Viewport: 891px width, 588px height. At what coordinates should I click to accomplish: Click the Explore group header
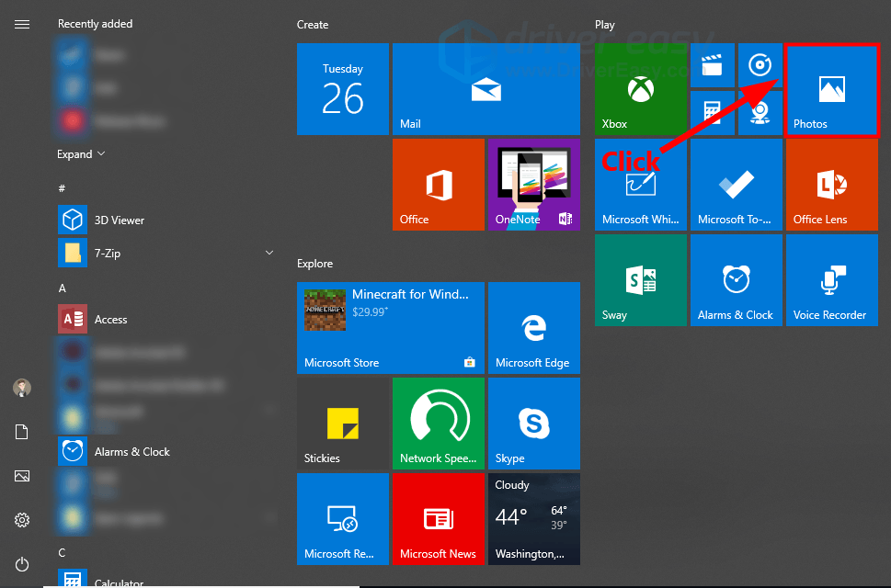[x=314, y=264]
